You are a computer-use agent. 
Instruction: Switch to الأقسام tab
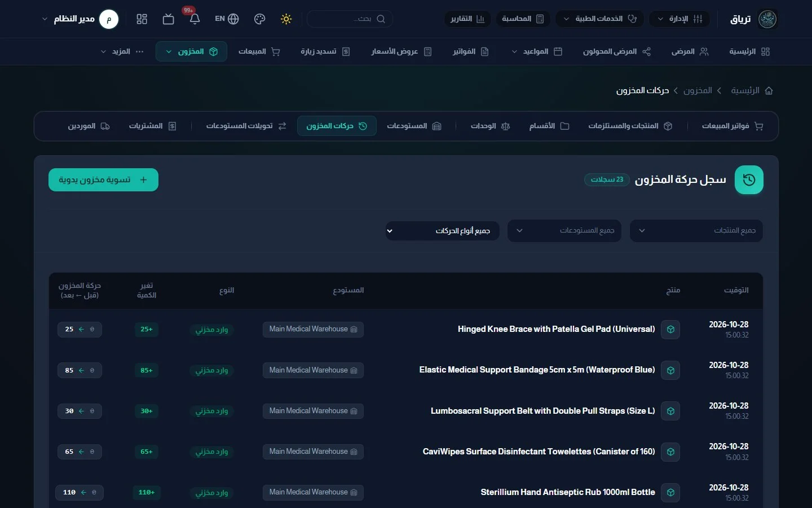coord(549,126)
